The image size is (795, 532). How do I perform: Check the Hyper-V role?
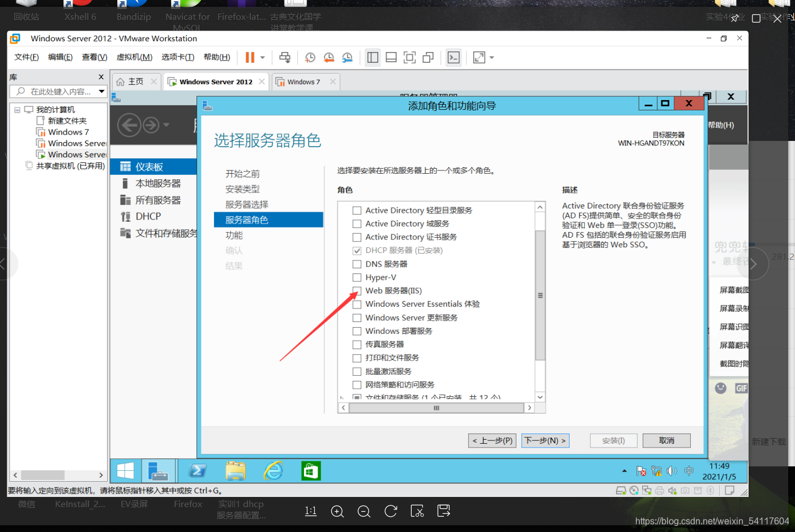(357, 277)
